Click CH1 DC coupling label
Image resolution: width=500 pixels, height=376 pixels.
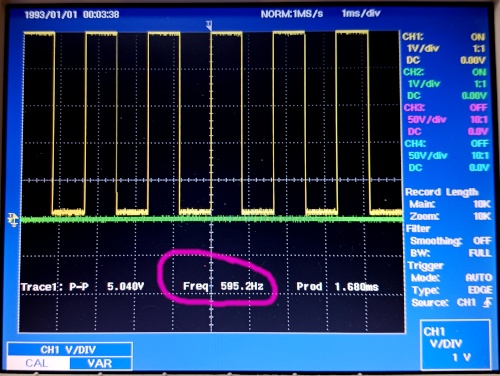[413, 60]
